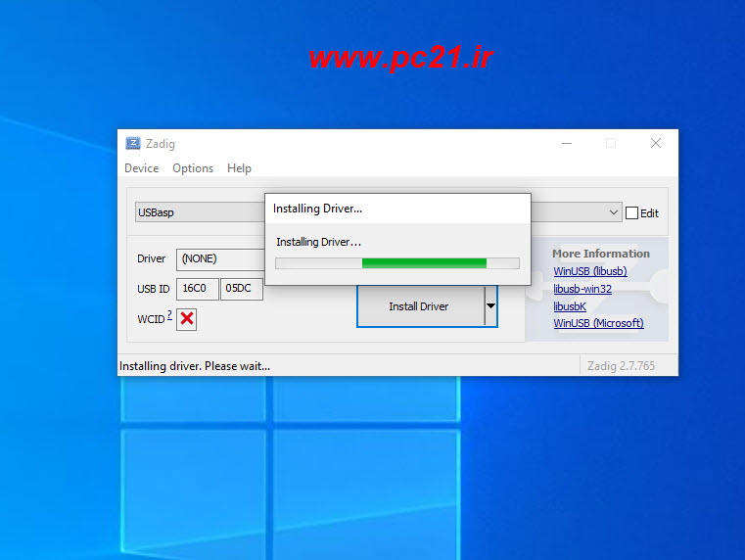The width and height of the screenshot is (745, 560).
Task: Click the red X WCID status icon
Action: click(187, 319)
